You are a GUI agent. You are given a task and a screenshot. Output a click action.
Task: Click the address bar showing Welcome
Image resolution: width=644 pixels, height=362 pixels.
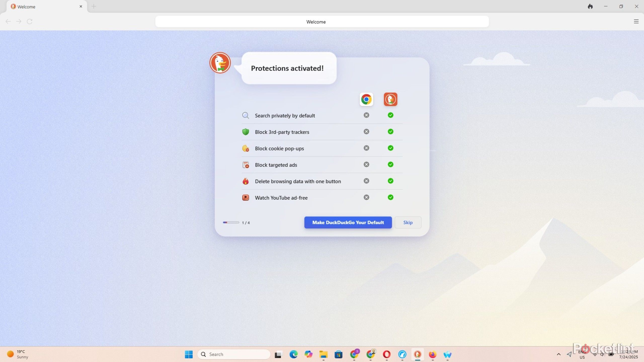point(322,22)
